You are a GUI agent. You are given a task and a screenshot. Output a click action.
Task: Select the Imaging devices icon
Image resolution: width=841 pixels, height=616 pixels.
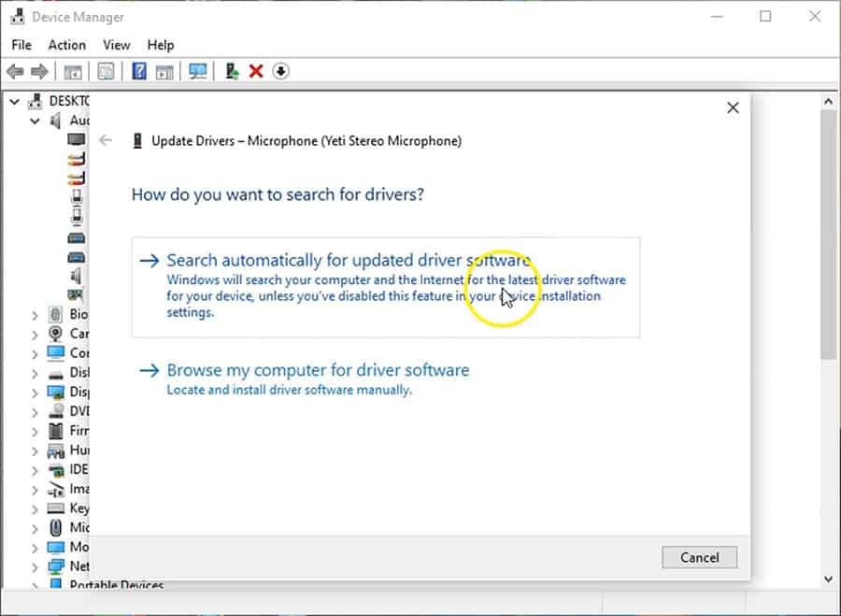55,489
